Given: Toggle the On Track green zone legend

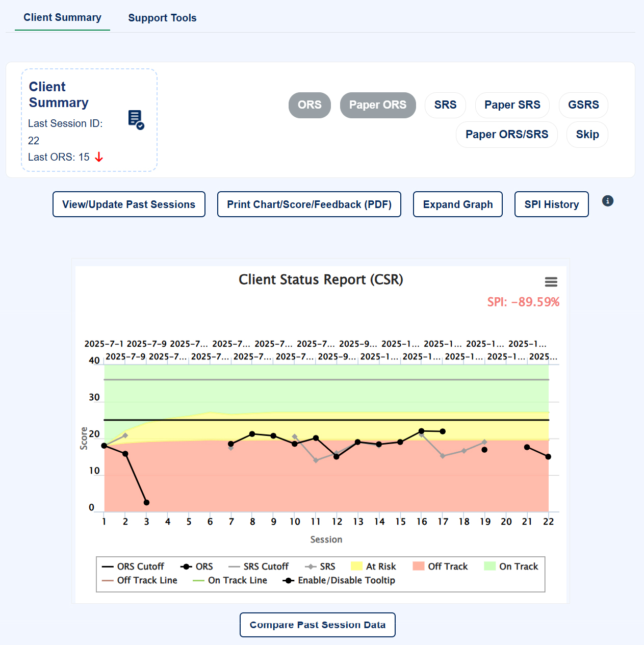Looking at the screenshot, I should [511, 566].
